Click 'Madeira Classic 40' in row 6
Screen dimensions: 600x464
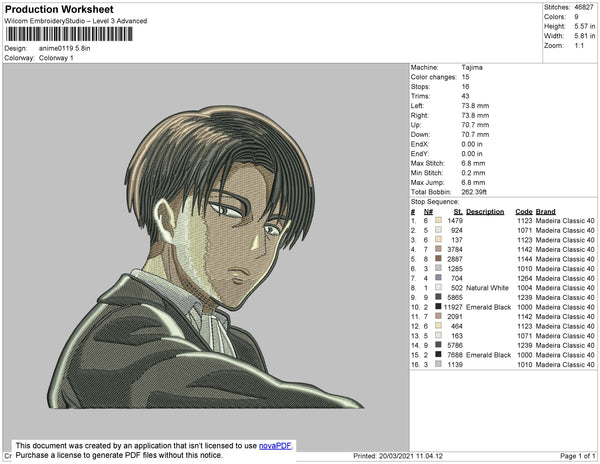click(565, 269)
